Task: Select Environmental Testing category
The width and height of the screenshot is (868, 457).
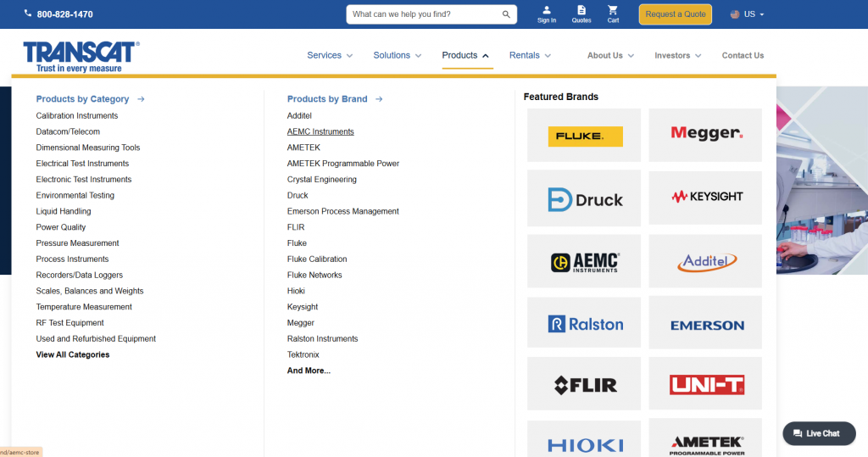Action: coord(75,196)
